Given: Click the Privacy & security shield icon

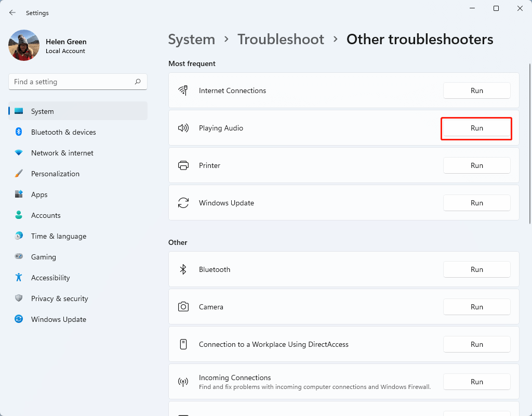Looking at the screenshot, I should (19, 298).
